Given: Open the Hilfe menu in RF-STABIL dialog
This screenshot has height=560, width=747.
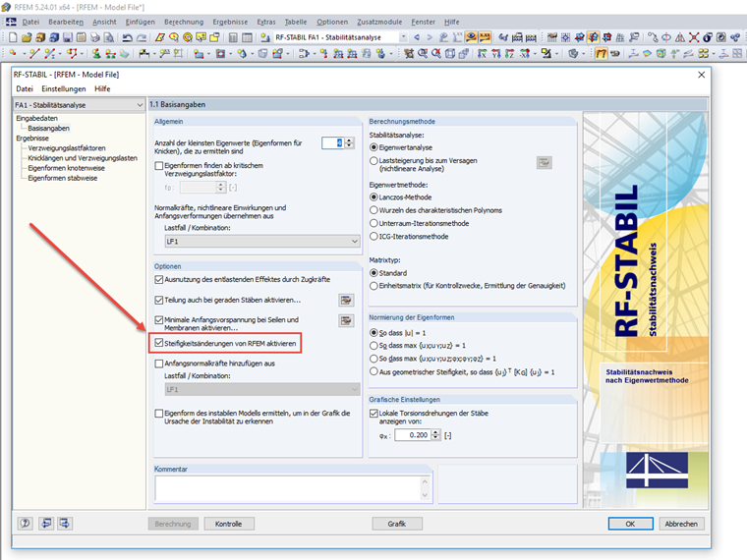Looking at the screenshot, I should (x=102, y=89).
